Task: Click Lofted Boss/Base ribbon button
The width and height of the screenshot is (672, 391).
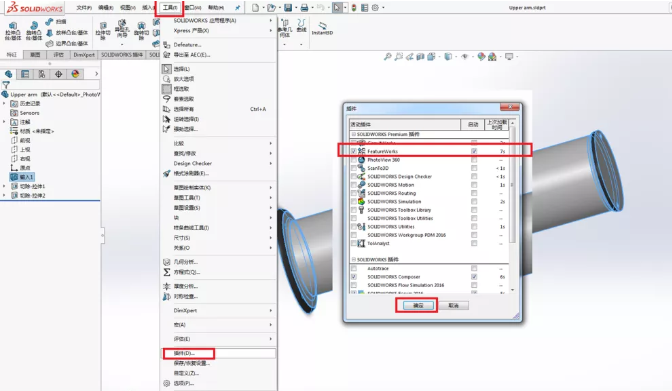Action: [66, 33]
